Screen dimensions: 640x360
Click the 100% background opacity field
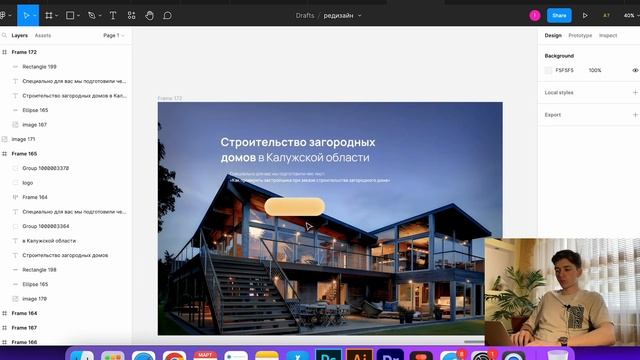coord(595,70)
